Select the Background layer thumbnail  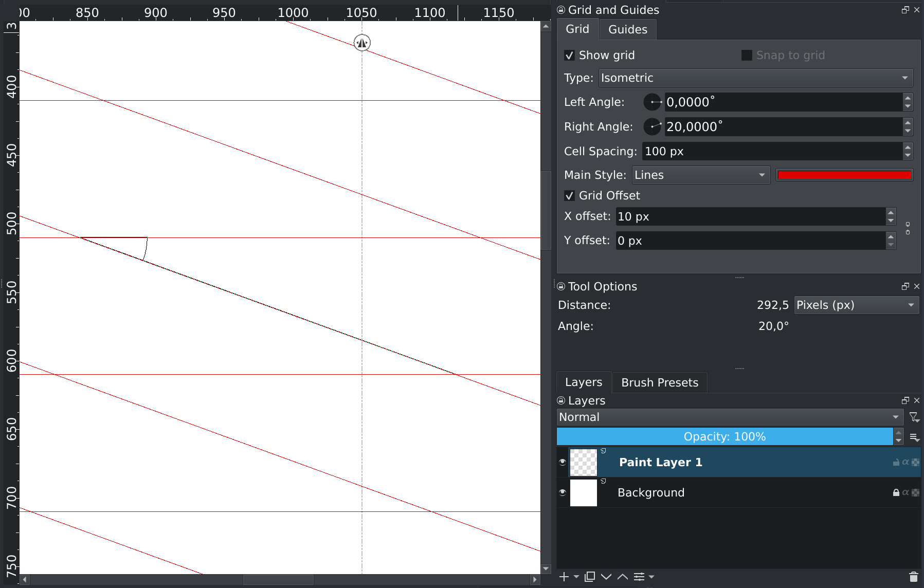(584, 492)
